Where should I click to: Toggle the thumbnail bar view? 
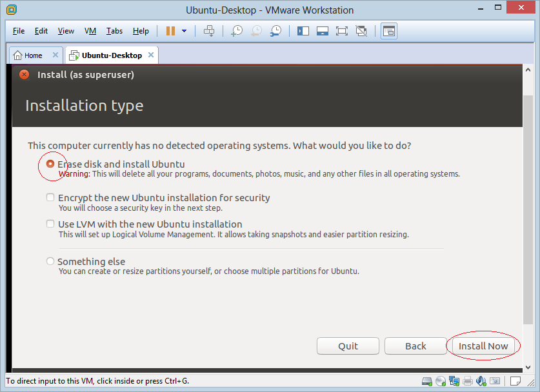(323, 31)
